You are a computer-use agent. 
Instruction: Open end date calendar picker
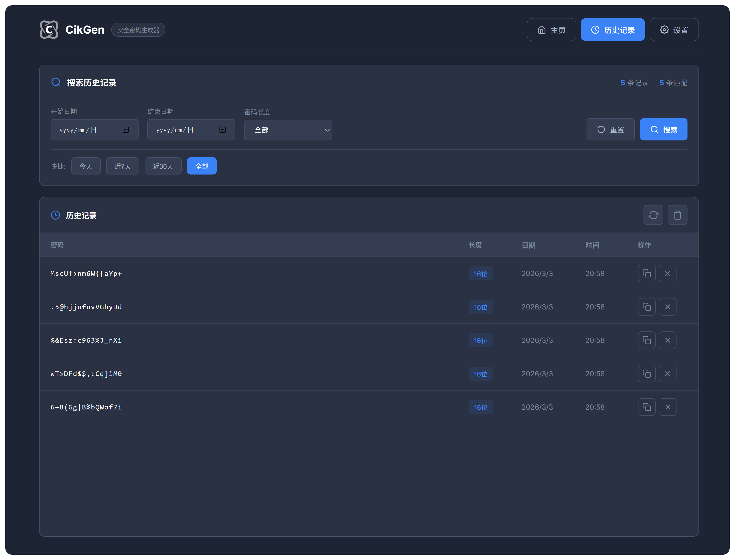[222, 130]
